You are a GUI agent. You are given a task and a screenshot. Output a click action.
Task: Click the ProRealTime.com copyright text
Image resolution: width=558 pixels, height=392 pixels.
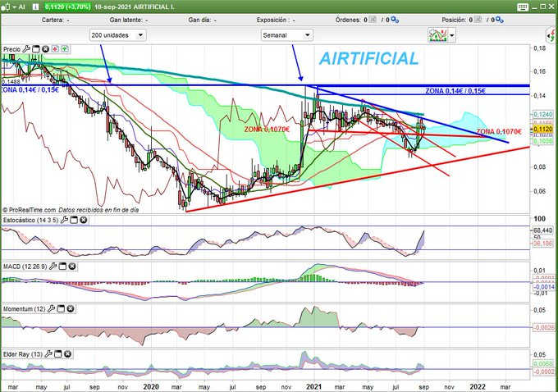coord(30,210)
